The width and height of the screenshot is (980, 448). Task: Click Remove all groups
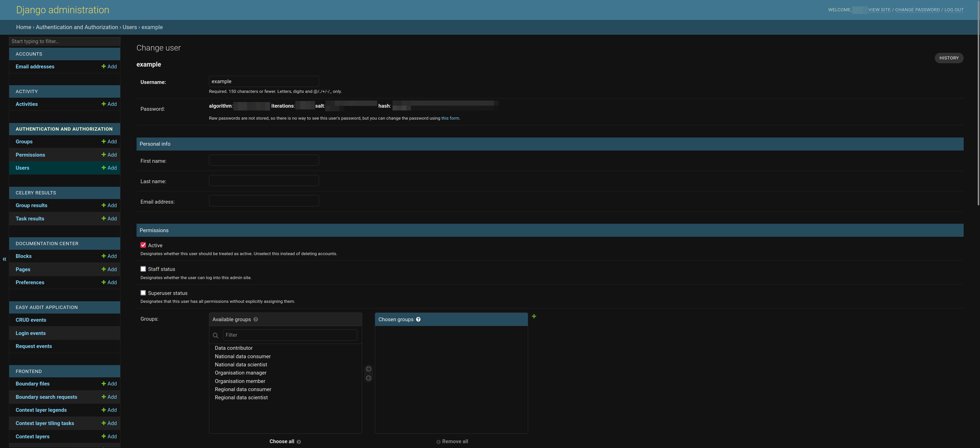[x=452, y=442]
